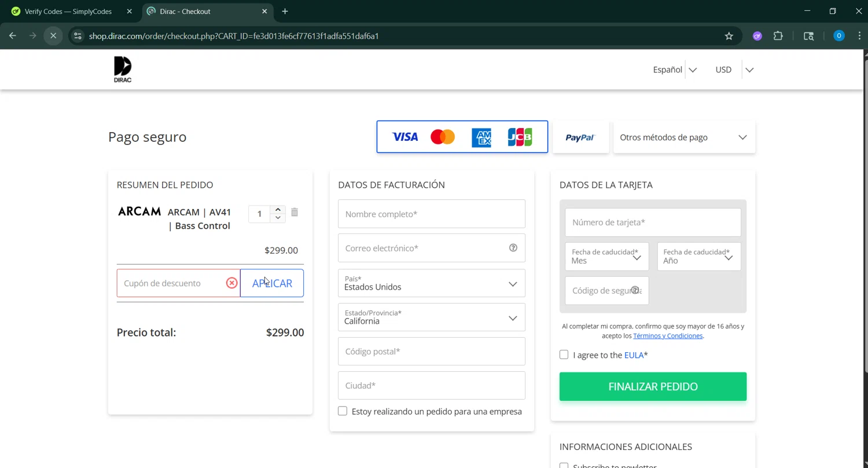The width and height of the screenshot is (868, 468).
Task: Check the Subscribe to newsletter box
Action: (x=564, y=465)
